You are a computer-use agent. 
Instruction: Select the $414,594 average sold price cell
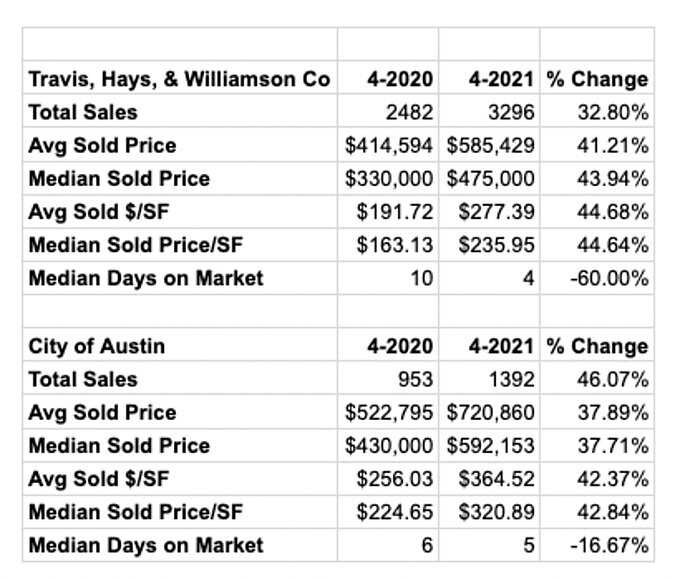tap(390, 145)
